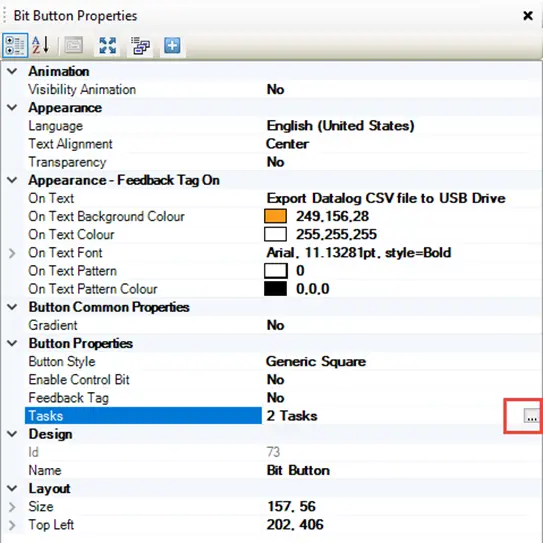This screenshot has width=543, height=543.
Task: Click the Feedback Tag value No
Action: [x=276, y=398]
